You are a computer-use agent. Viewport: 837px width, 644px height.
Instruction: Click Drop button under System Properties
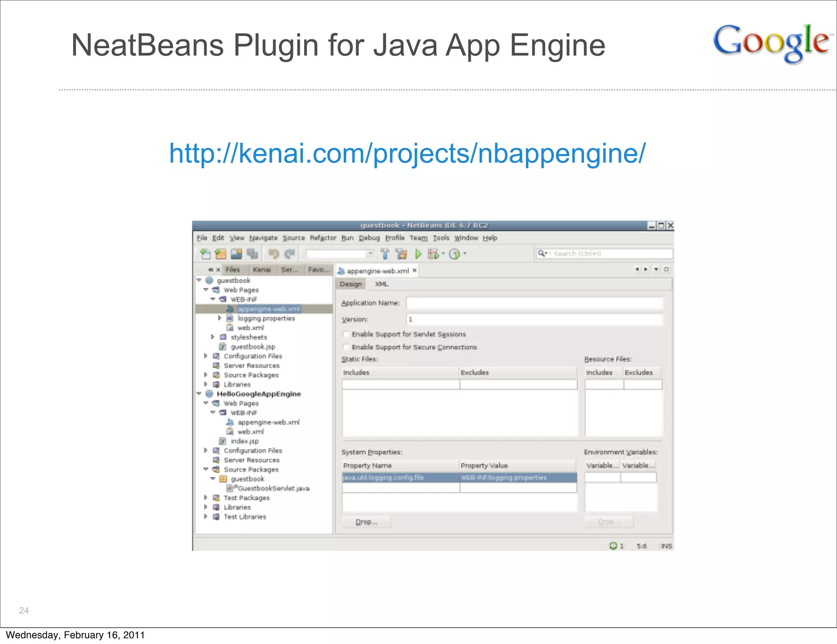(x=366, y=522)
